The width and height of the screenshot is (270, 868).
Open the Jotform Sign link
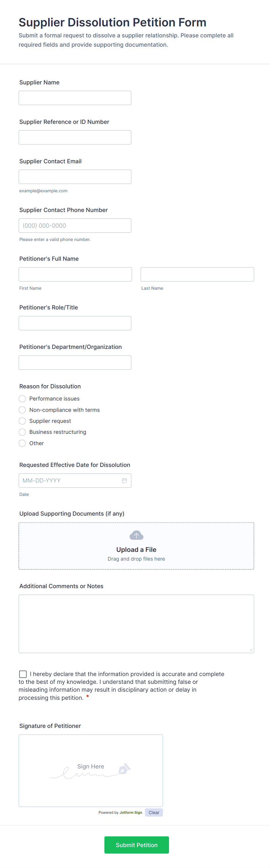[x=131, y=812]
